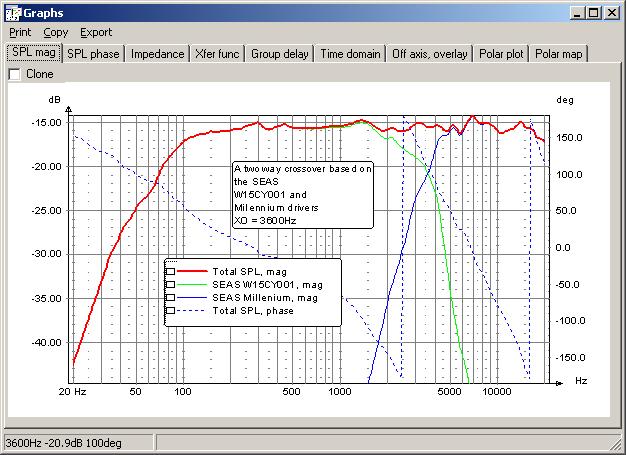Click the legend label 'Total SPL, mag'
Screen dimensions: 626x455
[x=250, y=272]
